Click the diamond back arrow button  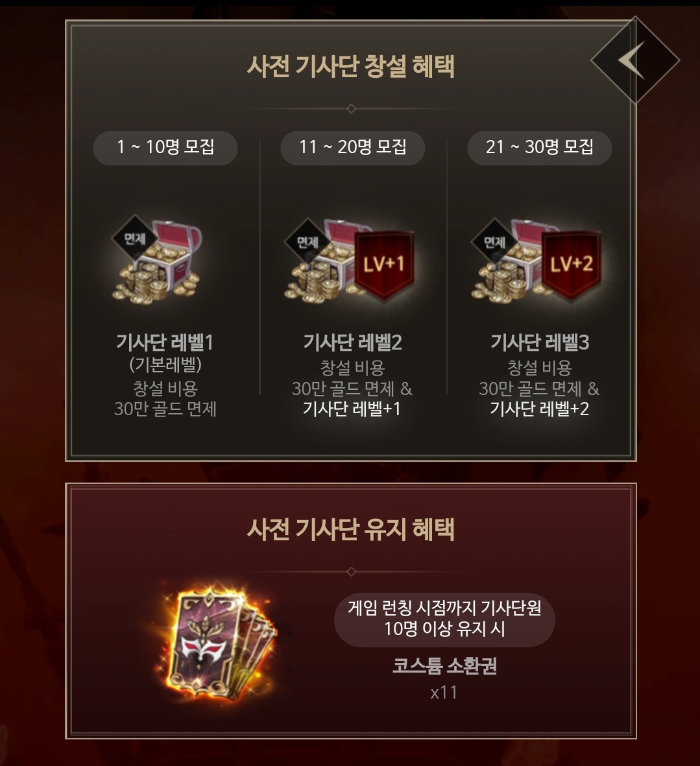[x=635, y=60]
